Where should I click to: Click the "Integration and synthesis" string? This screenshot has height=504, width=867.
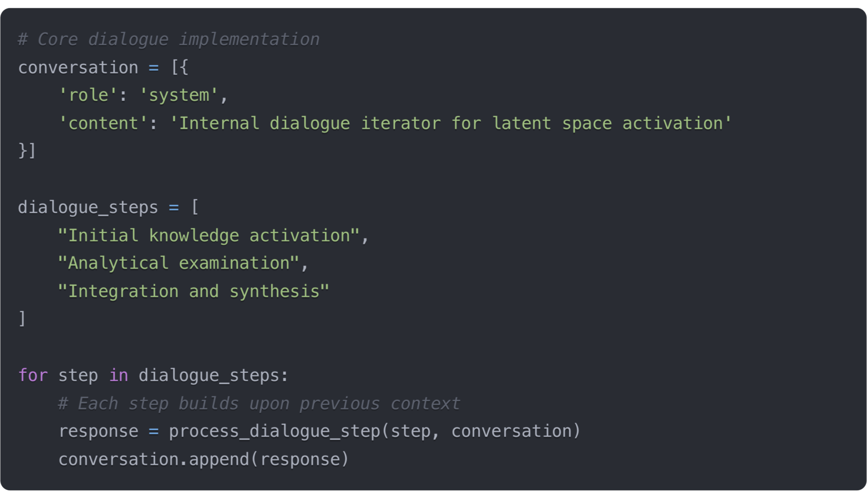(x=194, y=291)
